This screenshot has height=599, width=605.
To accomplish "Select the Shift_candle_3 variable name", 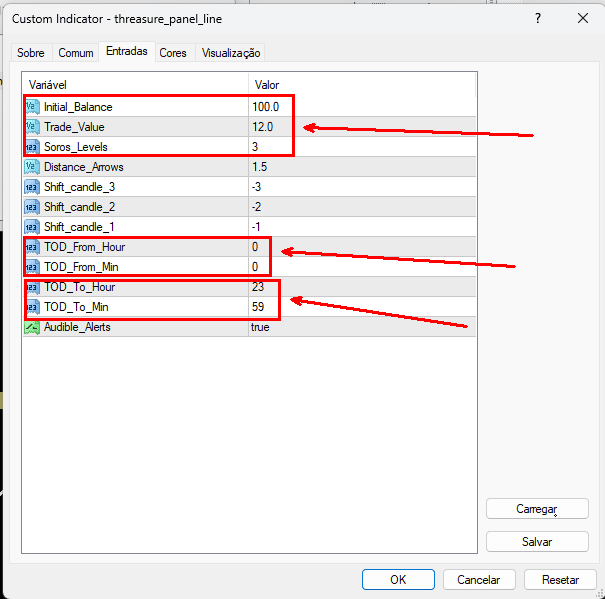I will click(x=79, y=187).
